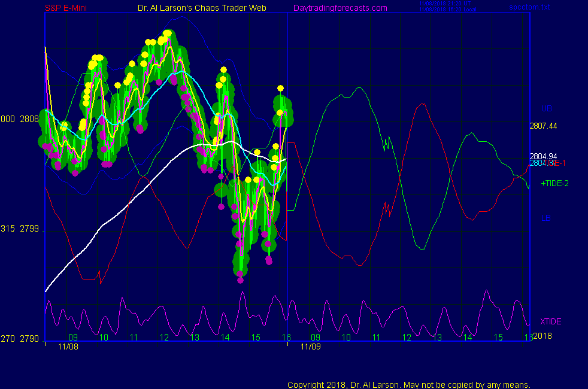Click the 2808 price axis label

click(x=29, y=119)
